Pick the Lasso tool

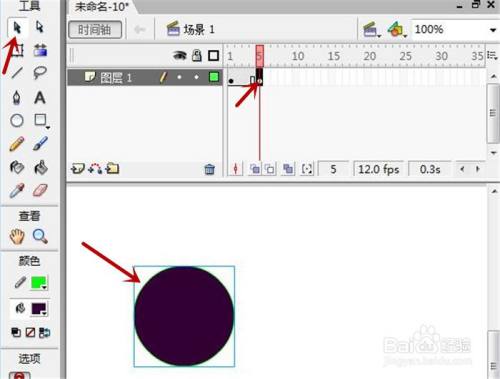[x=40, y=72]
